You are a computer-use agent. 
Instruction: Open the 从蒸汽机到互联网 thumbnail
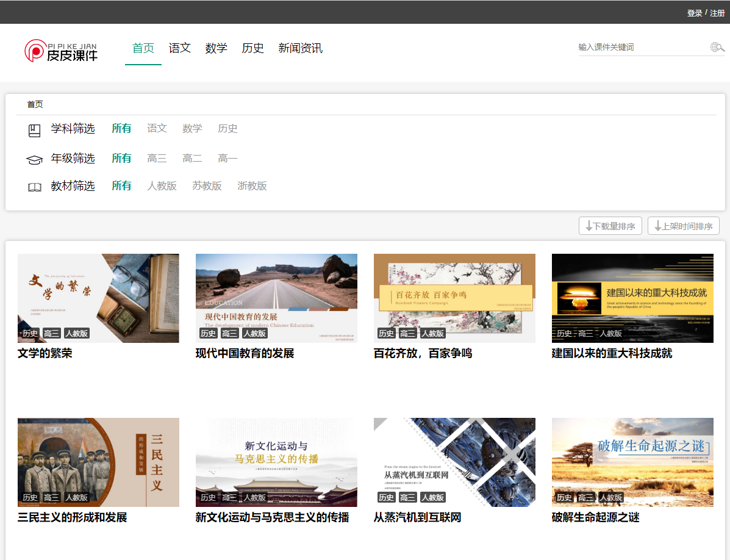click(x=454, y=462)
